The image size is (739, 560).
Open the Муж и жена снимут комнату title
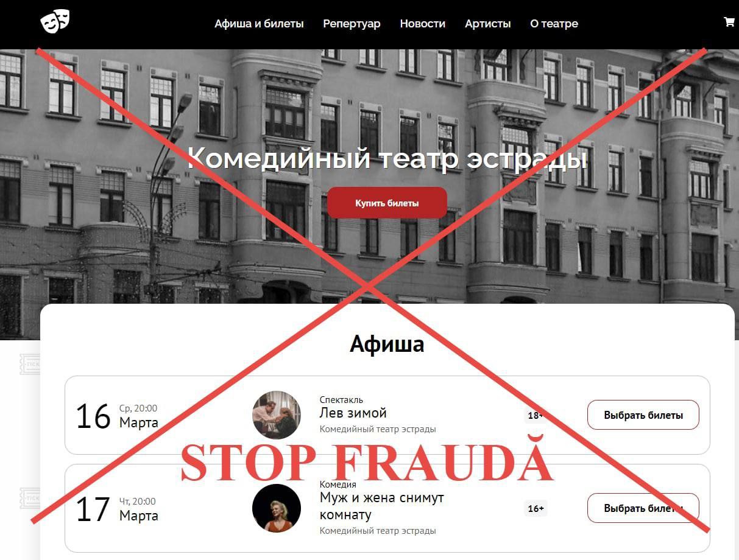coord(382,506)
